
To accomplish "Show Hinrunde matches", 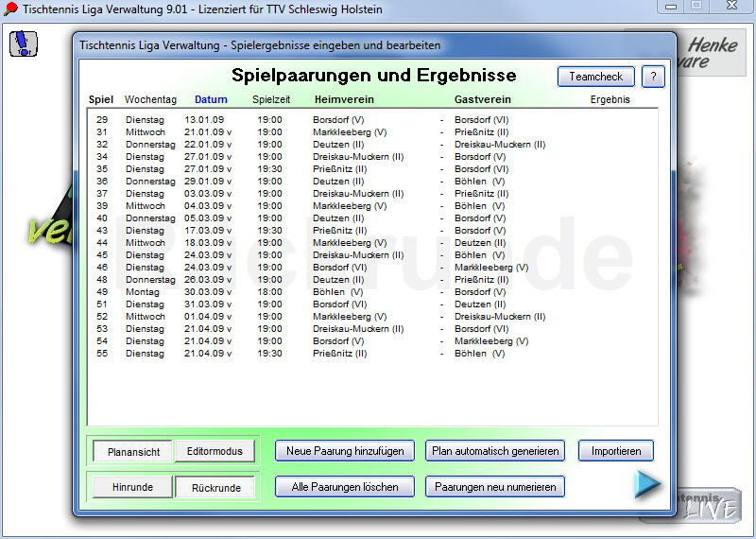I will pos(132,488).
